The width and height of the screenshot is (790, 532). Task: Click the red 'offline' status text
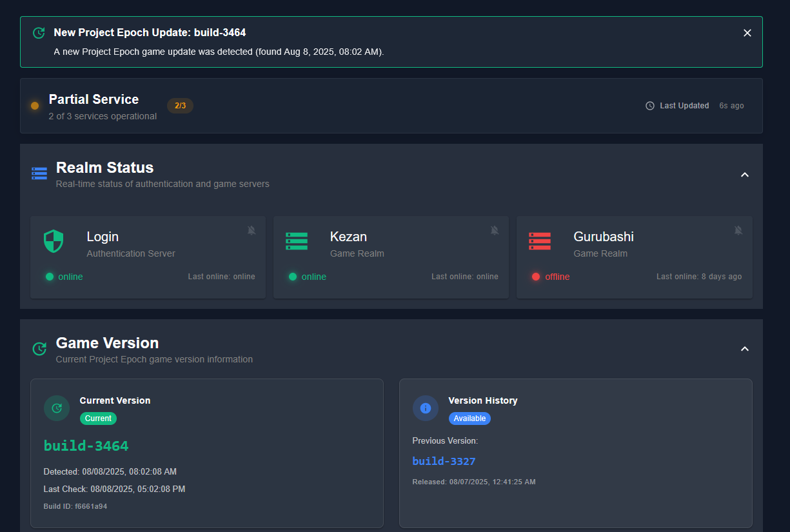pyautogui.click(x=557, y=277)
